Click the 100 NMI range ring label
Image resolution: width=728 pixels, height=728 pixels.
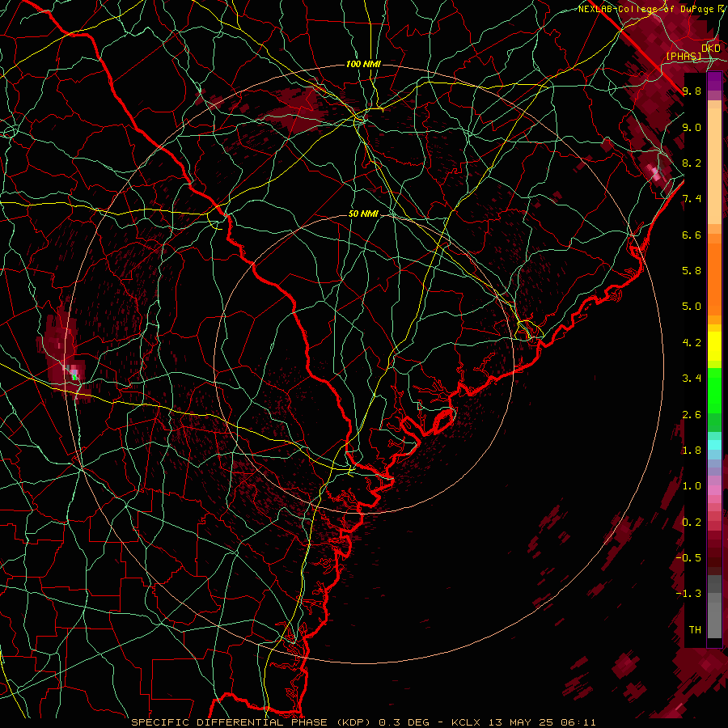pos(363,64)
